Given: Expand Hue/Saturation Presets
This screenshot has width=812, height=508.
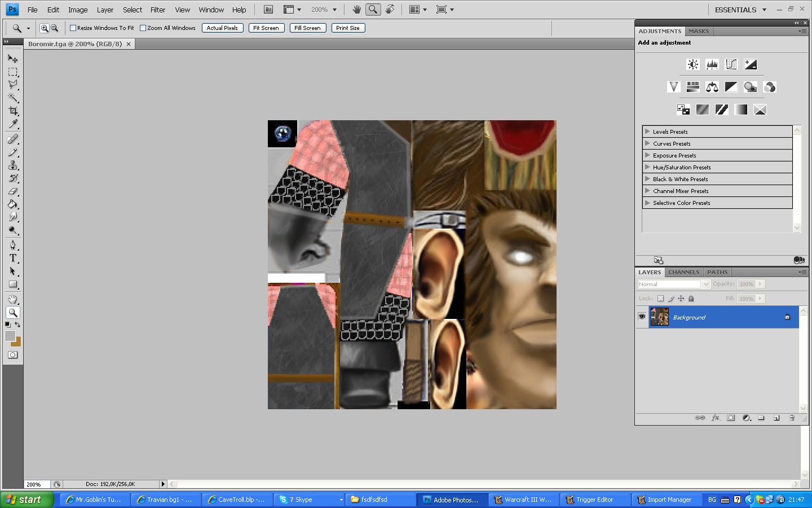Looking at the screenshot, I should [647, 167].
